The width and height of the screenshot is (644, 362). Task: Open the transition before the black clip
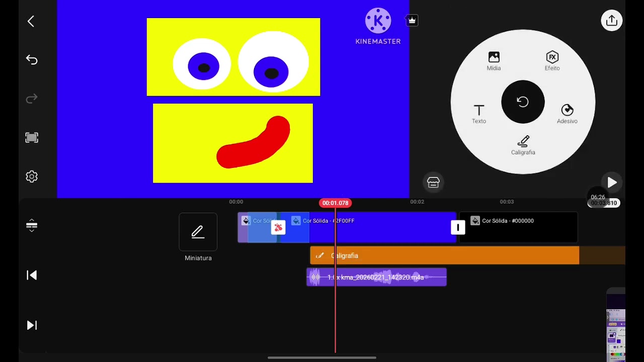(x=458, y=228)
